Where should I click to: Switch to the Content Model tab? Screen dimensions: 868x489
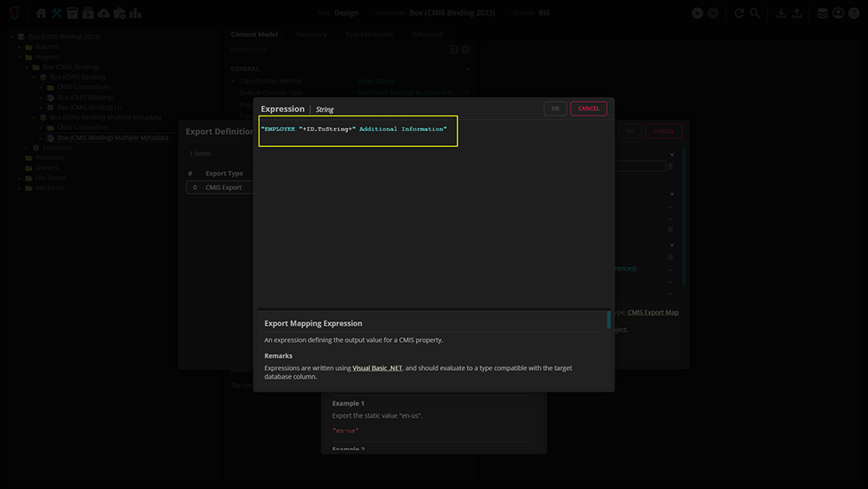tap(254, 35)
